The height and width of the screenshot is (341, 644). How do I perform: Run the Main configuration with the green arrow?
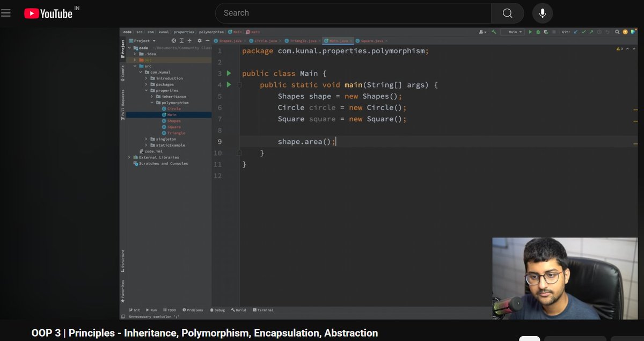[530, 32]
